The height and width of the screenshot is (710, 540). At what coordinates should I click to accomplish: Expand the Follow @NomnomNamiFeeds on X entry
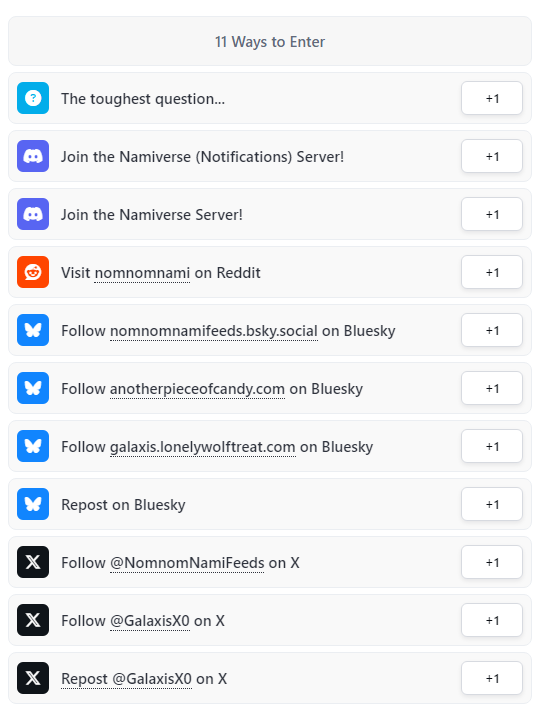tap(270, 562)
